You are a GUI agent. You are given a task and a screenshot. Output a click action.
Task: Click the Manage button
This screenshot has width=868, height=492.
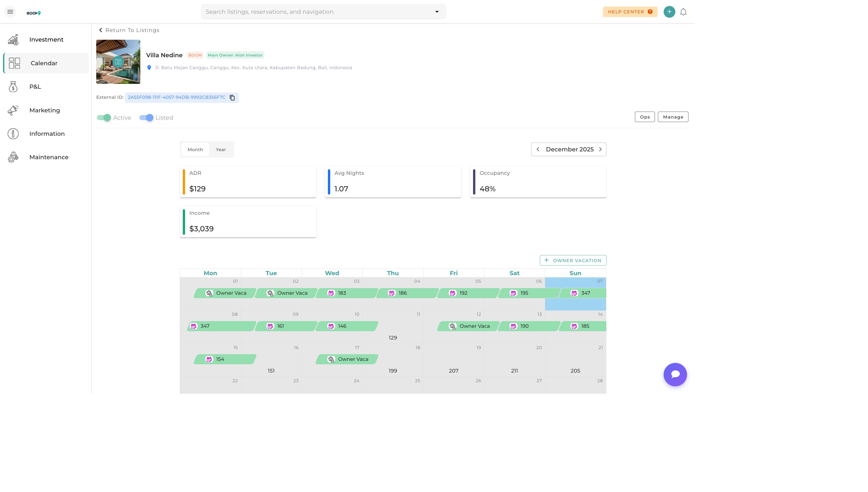[x=673, y=117]
